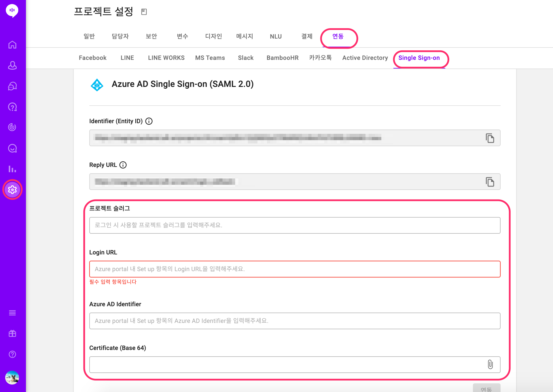Focus the 프로젝트 슬러그 input field
This screenshot has height=392, width=553.
point(295,225)
